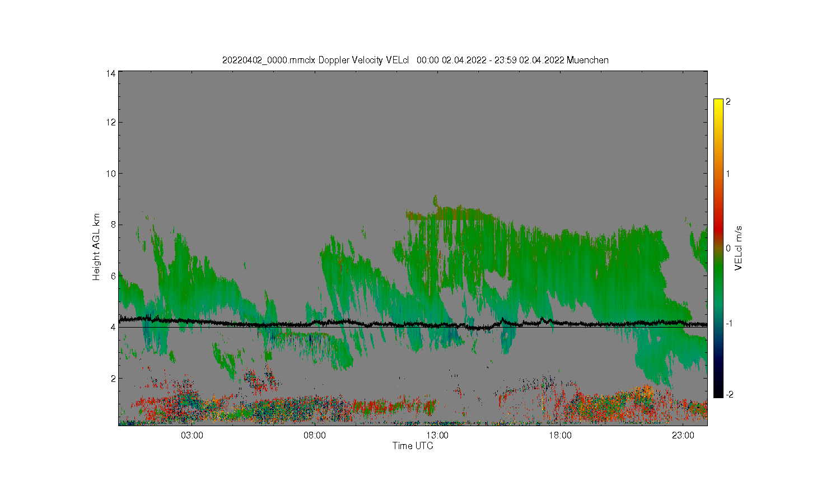
Task: Click the '13:00' time tick label
Action: click(x=437, y=436)
